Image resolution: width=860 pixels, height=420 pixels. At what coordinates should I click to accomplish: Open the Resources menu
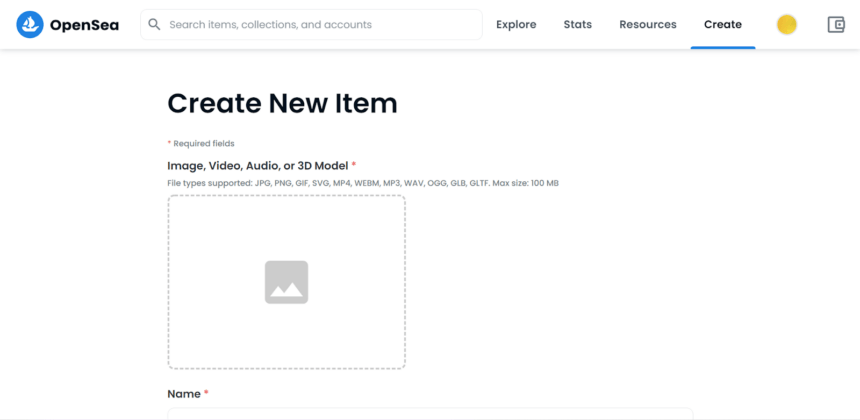tap(647, 25)
